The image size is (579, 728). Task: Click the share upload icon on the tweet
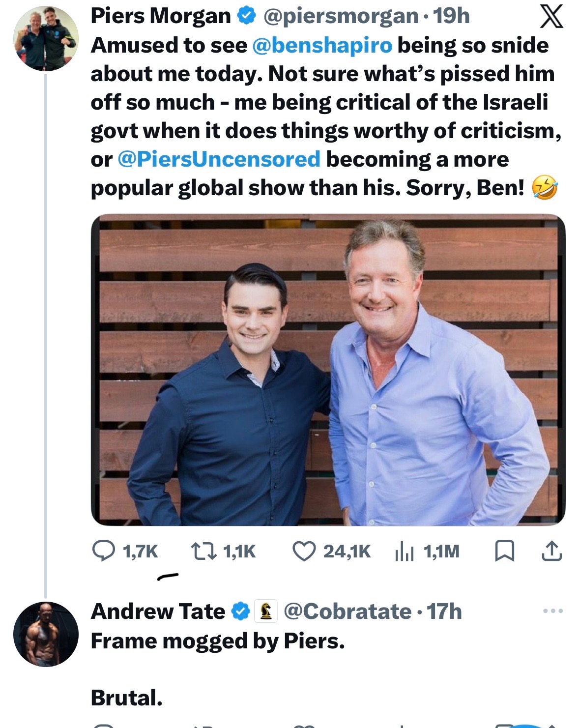pyautogui.click(x=551, y=551)
